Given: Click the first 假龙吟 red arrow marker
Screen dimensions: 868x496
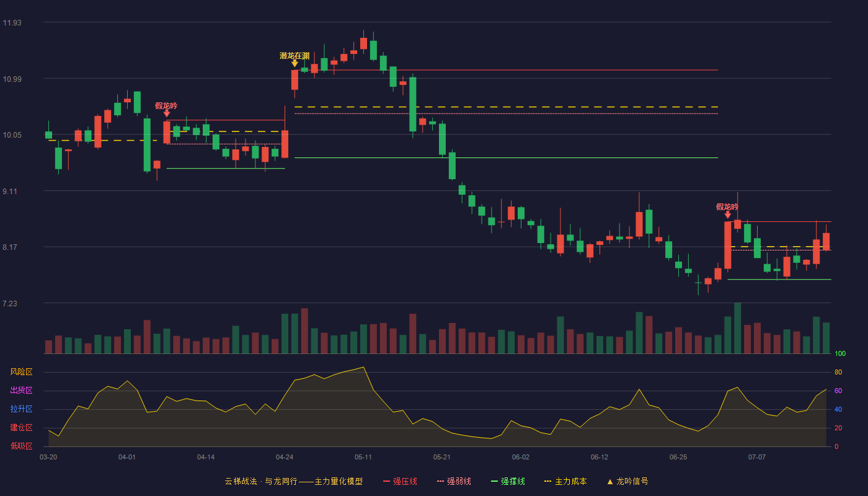Looking at the screenshot, I should click(167, 113).
